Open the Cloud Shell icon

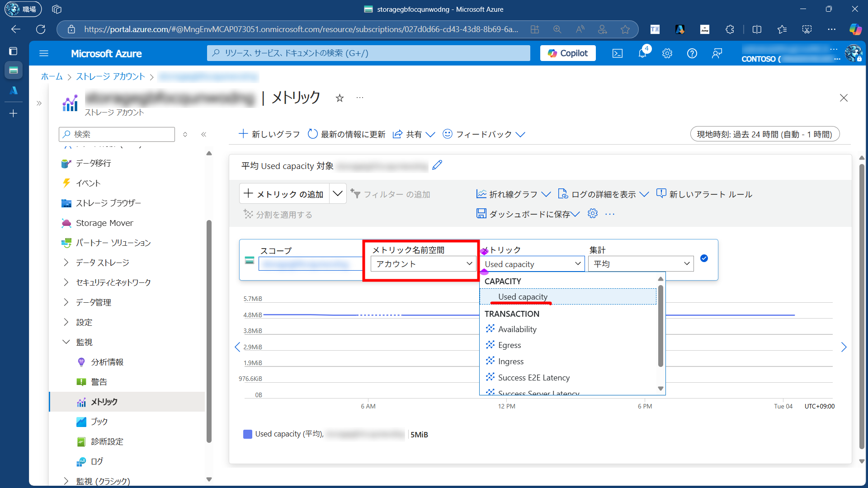pyautogui.click(x=617, y=53)
